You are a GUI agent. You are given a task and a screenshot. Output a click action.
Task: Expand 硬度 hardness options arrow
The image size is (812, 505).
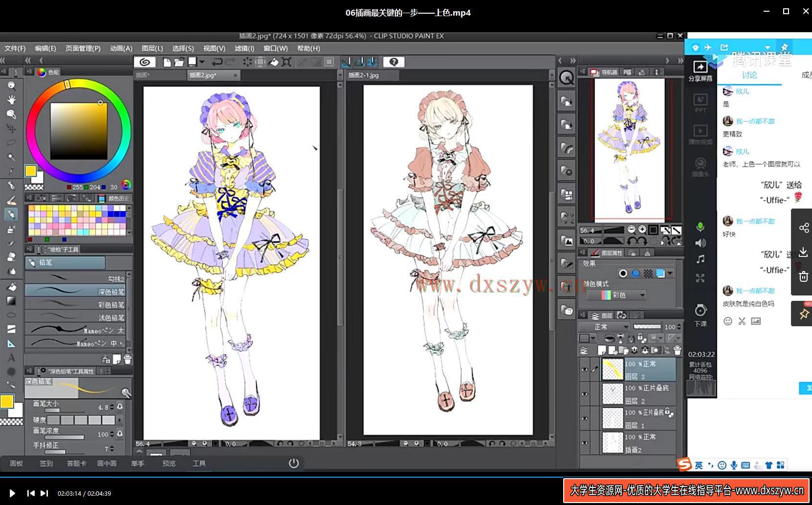click(120, 420)
